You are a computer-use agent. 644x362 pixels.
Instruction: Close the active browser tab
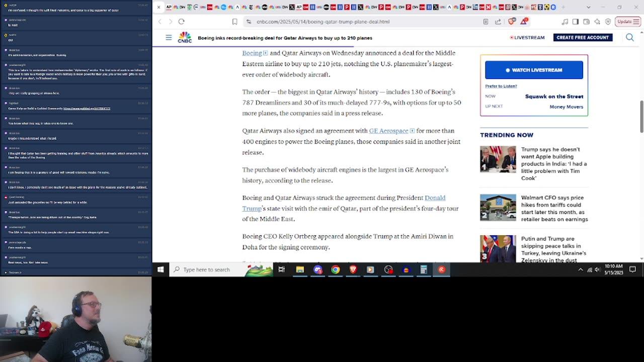click(x=158, y=7)
